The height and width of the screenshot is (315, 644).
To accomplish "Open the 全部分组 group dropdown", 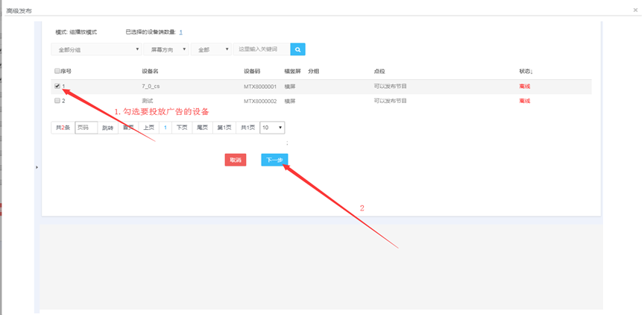I will click(95, 49).
